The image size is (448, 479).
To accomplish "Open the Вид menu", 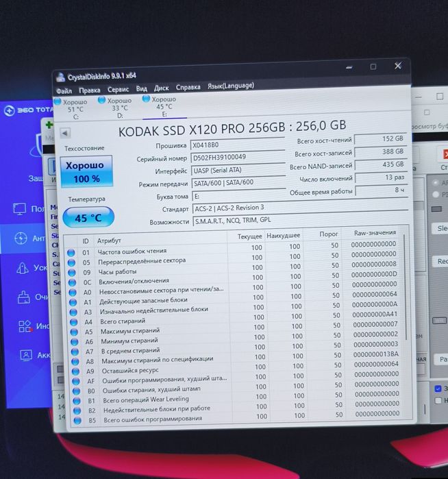I will [x=141, y=89].
